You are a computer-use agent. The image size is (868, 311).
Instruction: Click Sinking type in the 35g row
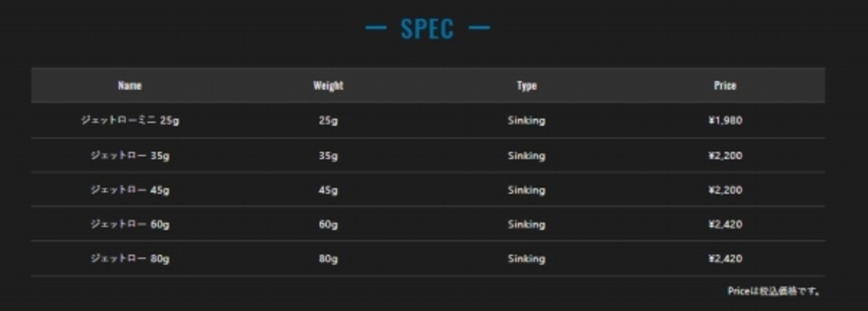526,156
